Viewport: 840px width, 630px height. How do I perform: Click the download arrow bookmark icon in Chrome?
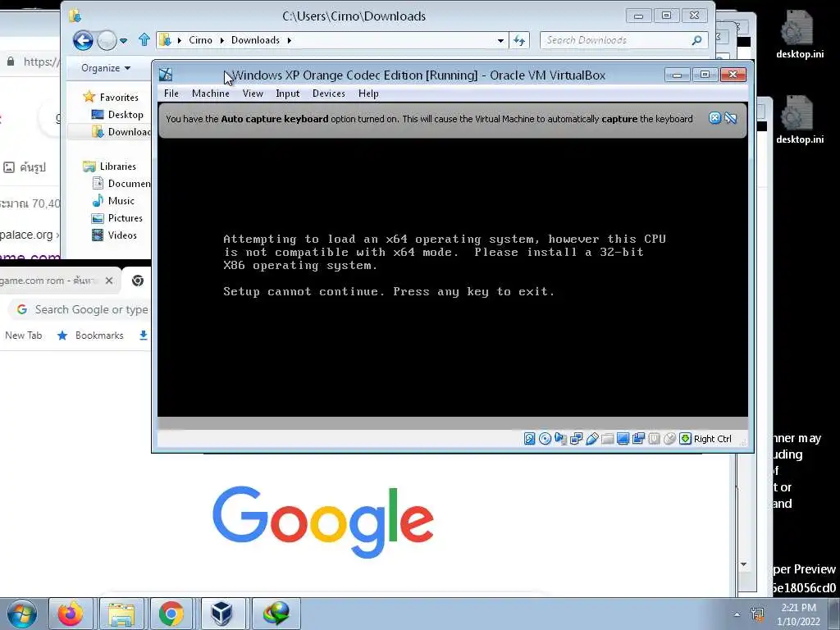point(143,336)
